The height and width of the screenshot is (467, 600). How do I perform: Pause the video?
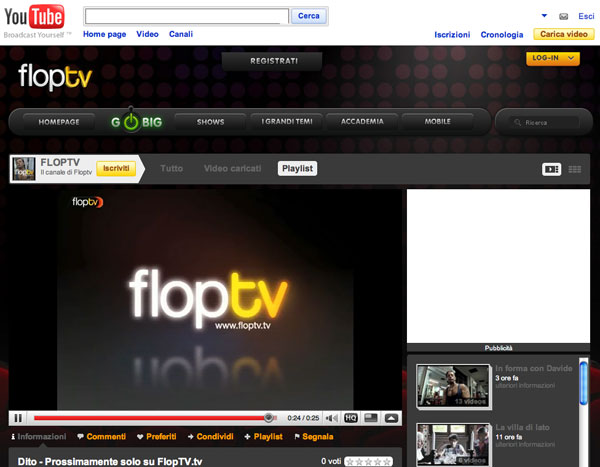pyautogui.click(x=18, y=418)
